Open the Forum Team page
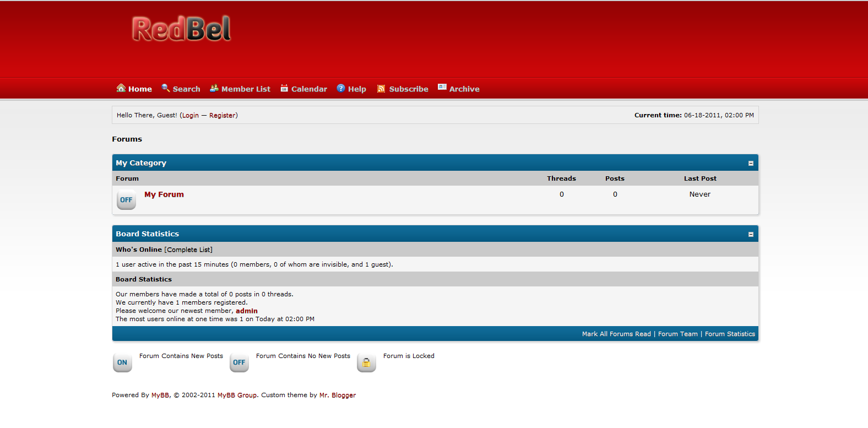The image size is (868, 428). (677, 334)
